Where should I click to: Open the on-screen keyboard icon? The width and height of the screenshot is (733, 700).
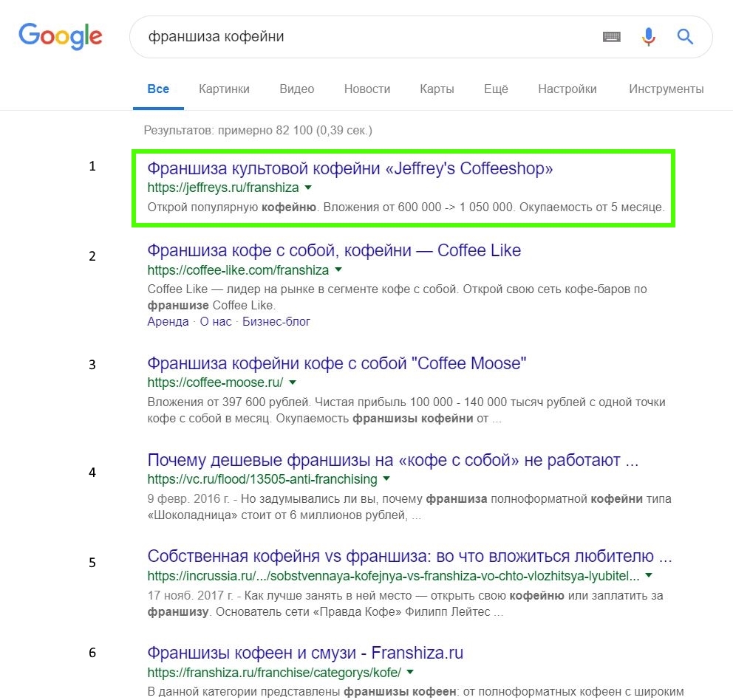612,36
